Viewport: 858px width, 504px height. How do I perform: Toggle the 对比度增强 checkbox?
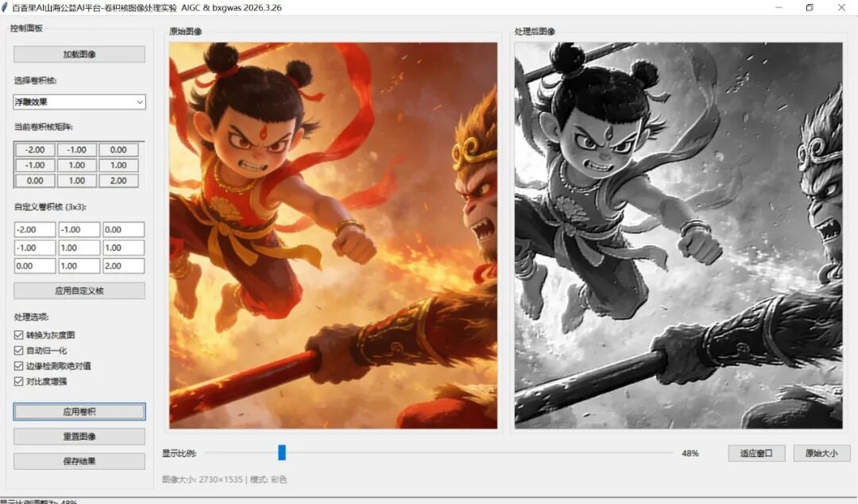[x=18, y=382]
